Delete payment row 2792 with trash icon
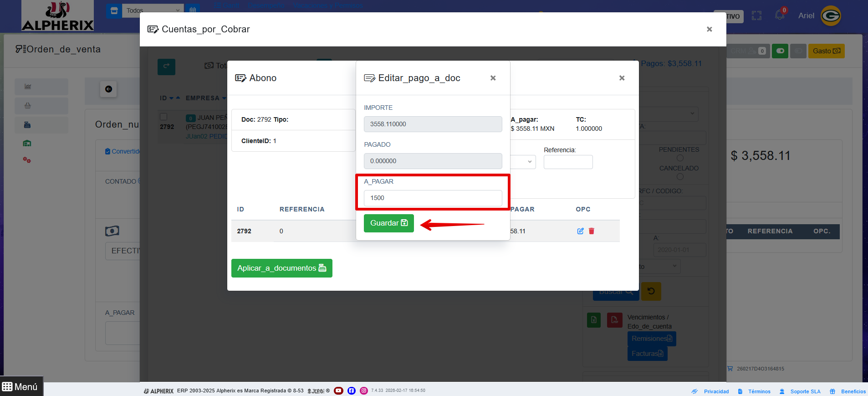 tap(592, 231)
